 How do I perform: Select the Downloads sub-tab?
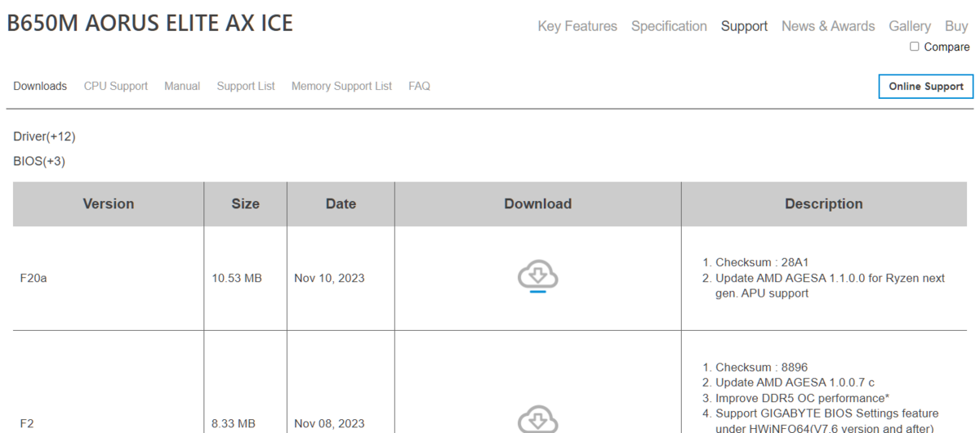40,86
